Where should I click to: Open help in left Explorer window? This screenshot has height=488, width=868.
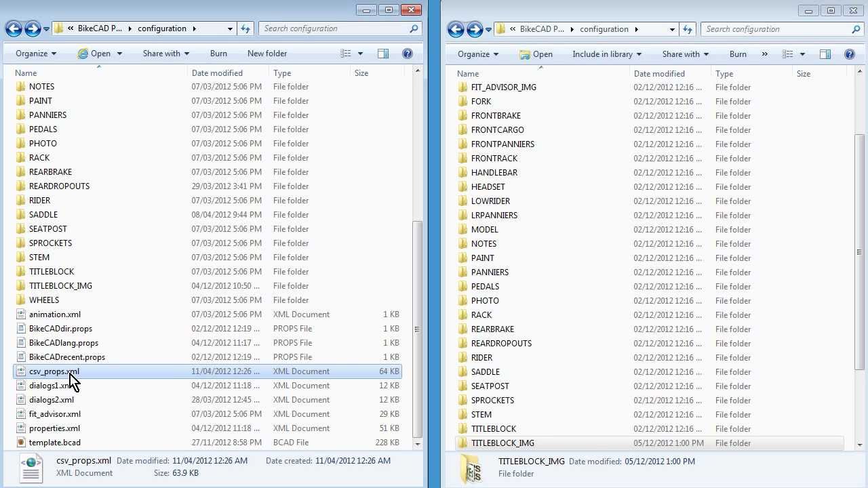click(408, 54)
